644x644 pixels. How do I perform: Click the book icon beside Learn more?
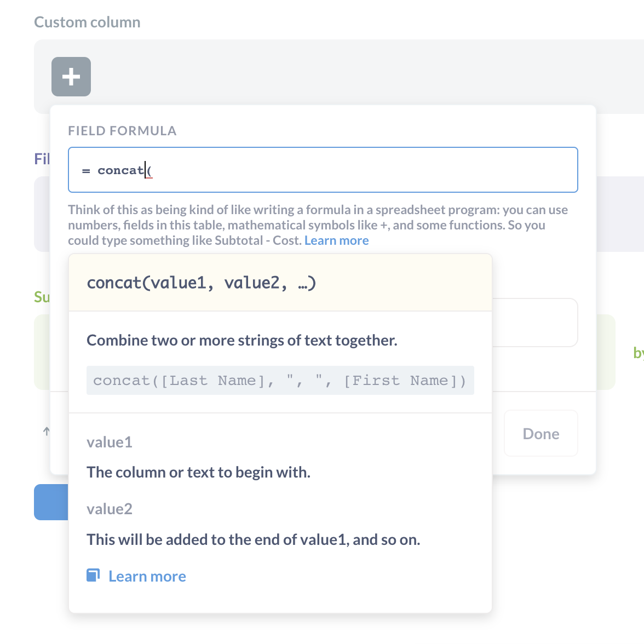pyautogui.click(x=93, y=575)
